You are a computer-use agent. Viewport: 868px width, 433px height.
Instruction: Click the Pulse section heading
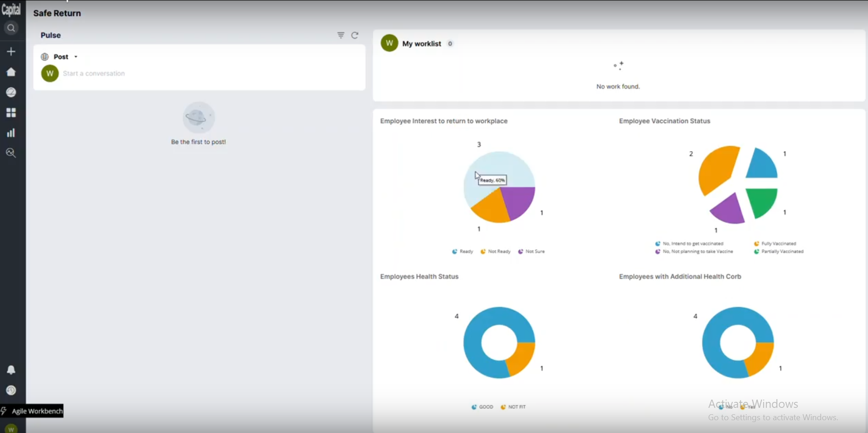click(51, 35)
